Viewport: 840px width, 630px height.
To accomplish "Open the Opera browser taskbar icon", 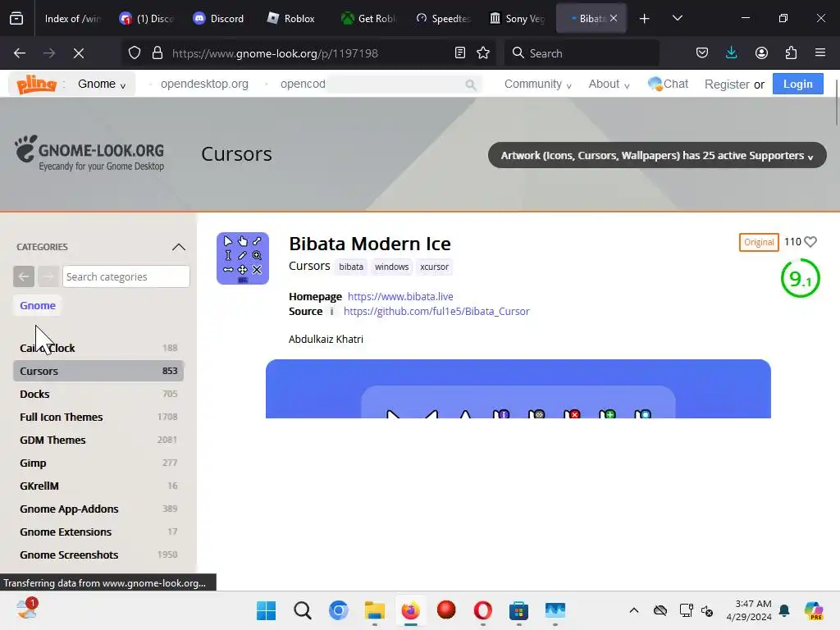I will pos(482,610).
